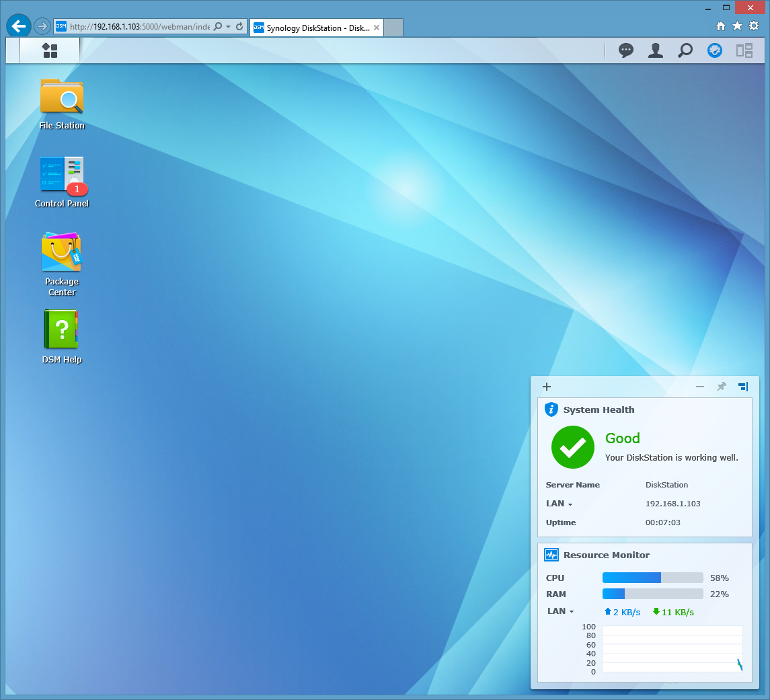The height and width of the screenshot is (700, 770).
Task: Open Pilot View layout icon
Action: click(744, 50)
